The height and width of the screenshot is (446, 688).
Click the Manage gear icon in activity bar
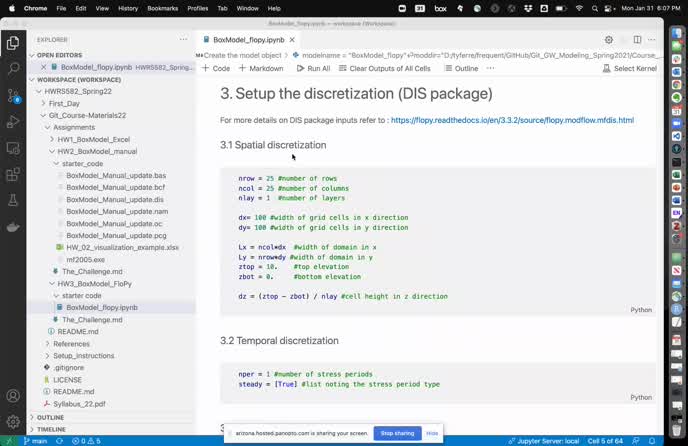[12, 421]
